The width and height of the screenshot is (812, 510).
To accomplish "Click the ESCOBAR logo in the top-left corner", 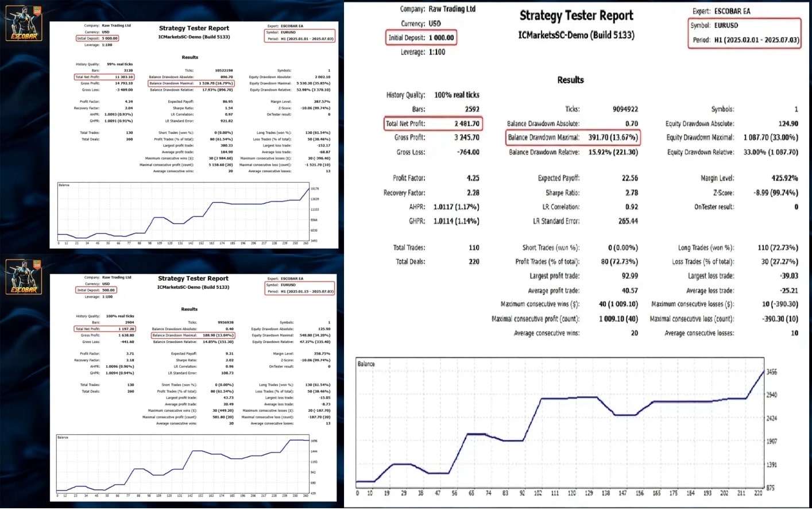I will [24, 23].
